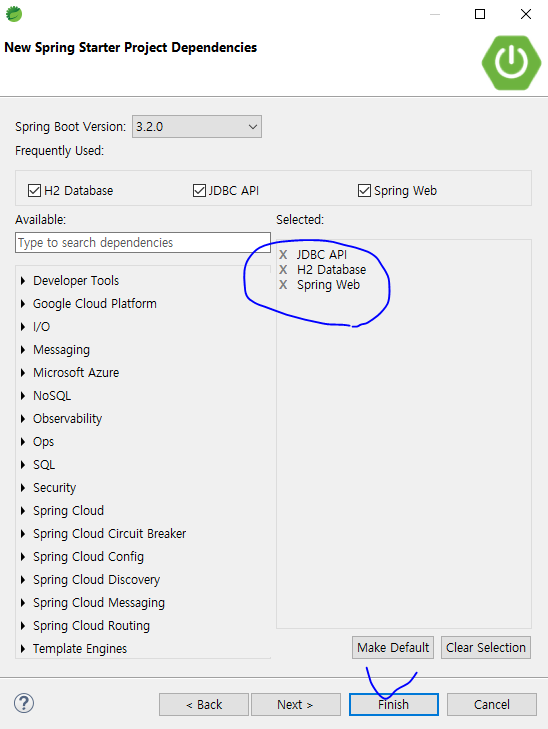Go Back to the previous page
This screenshot has height=729, width=548.
tap(204, 704)
